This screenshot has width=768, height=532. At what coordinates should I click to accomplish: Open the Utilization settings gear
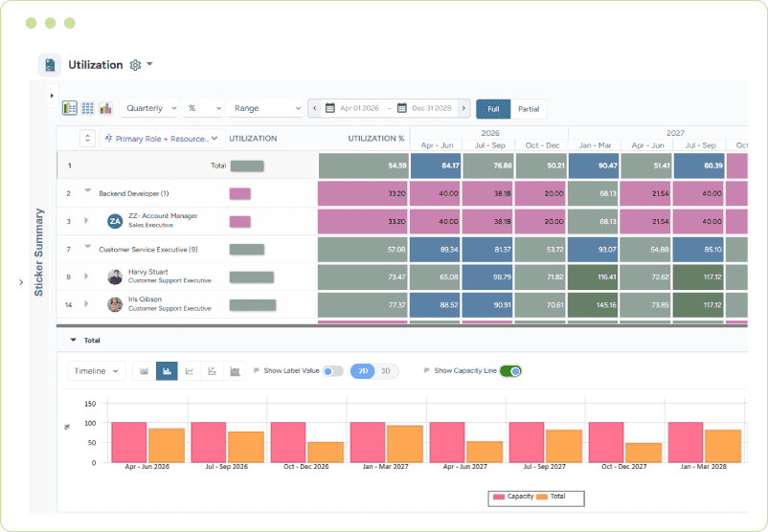(x=135, y=65)
